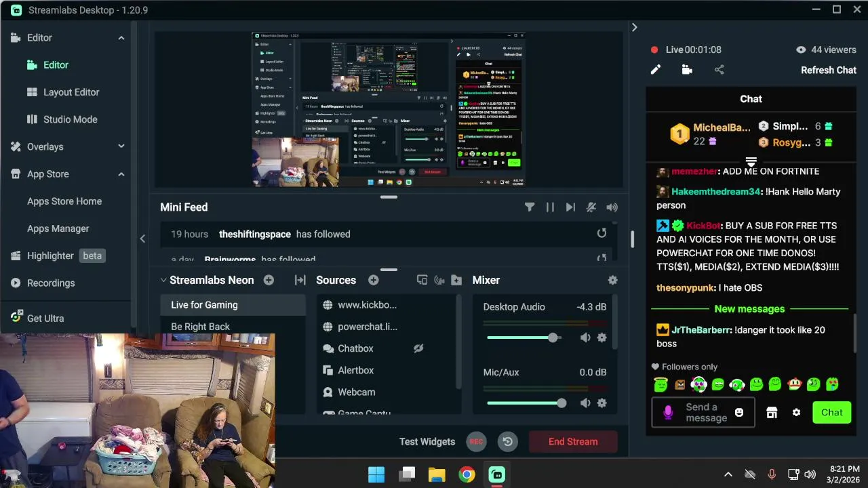Open the Editor item in sidebar submenu
Viewport: 868px width, 488px height.
coord(56,65)
